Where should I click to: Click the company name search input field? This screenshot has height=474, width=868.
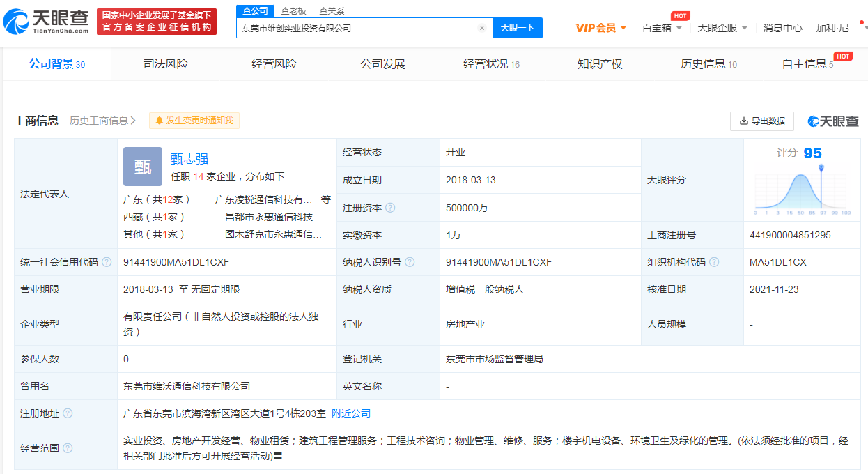(355, 29)
